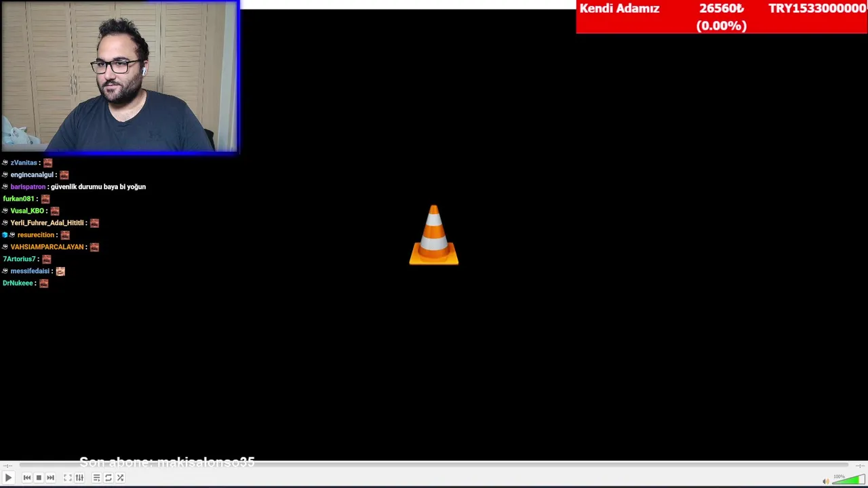The height and width of the screenshot is (488, 868).
Task: Mute audio via speaker icon
Action: click(825, 481)
